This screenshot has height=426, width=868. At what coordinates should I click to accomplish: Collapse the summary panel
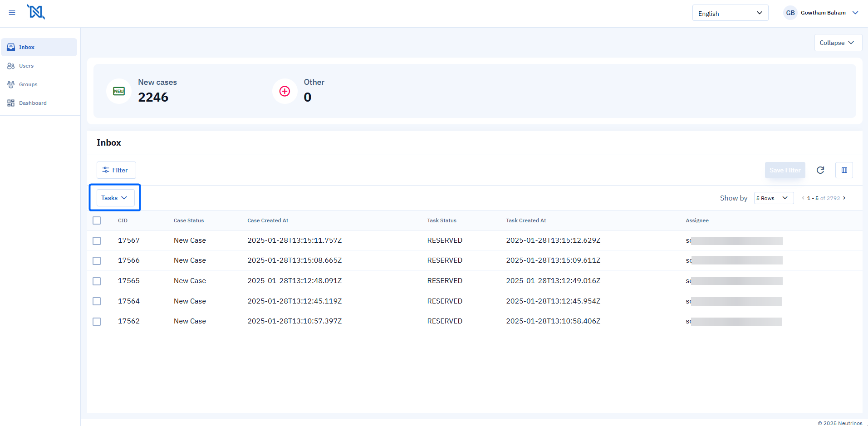837,43
